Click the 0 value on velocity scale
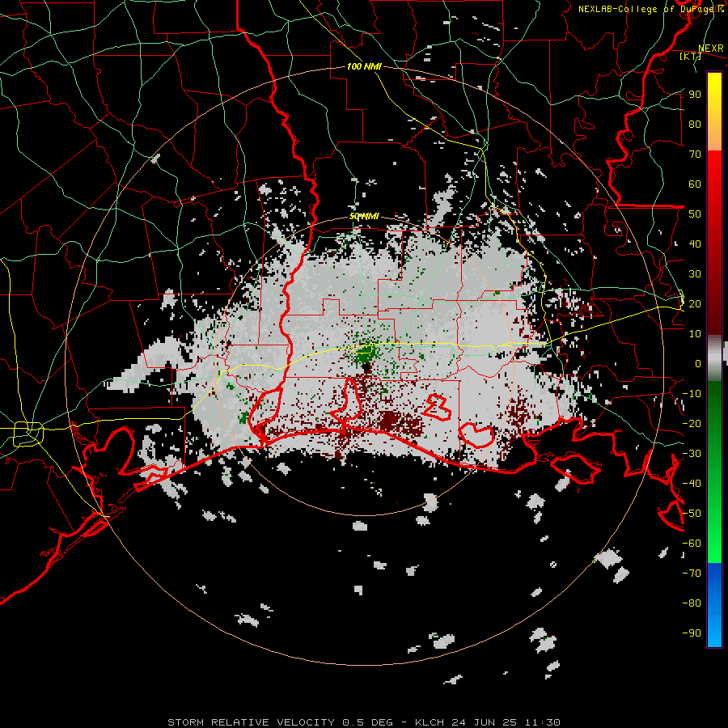 698,364
